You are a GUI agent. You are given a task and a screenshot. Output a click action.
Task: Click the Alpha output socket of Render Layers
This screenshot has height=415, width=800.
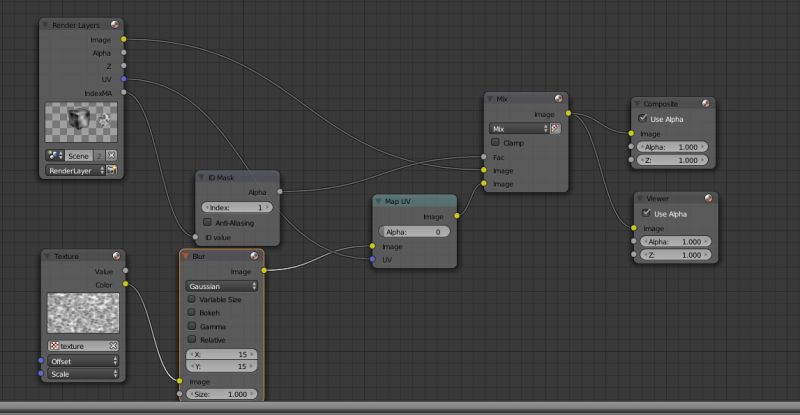[x=123, y=52]
